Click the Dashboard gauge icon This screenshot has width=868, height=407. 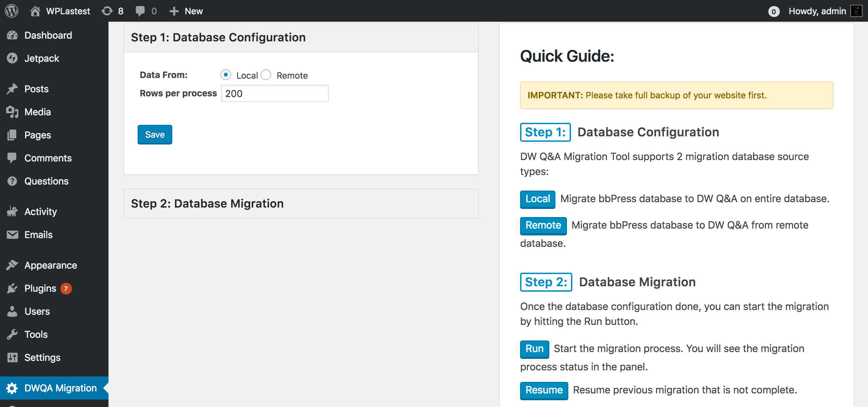coord(12,35)
